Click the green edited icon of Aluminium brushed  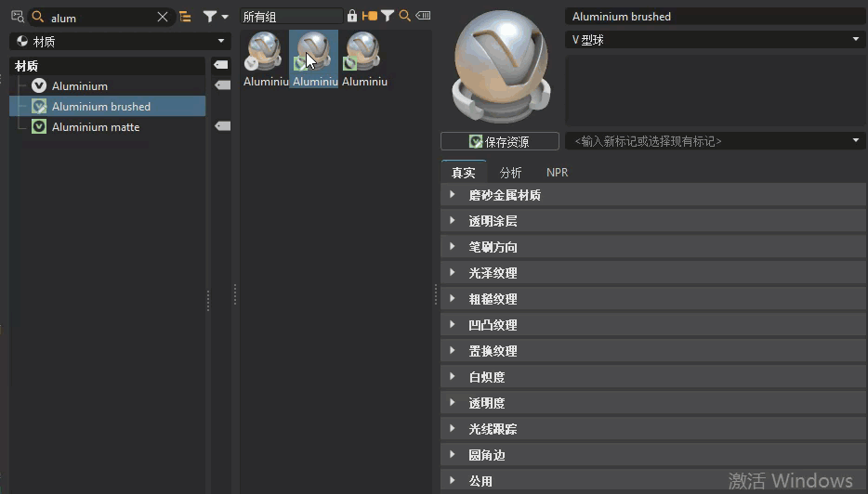(39, 106)
